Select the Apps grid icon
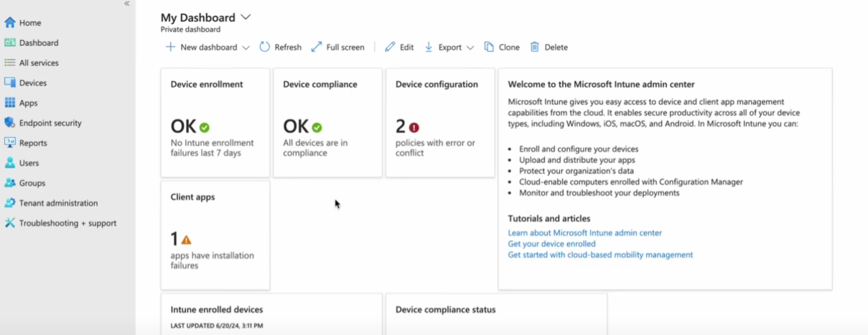This screenshot has width=868, height=335. [x=10, y=103]
